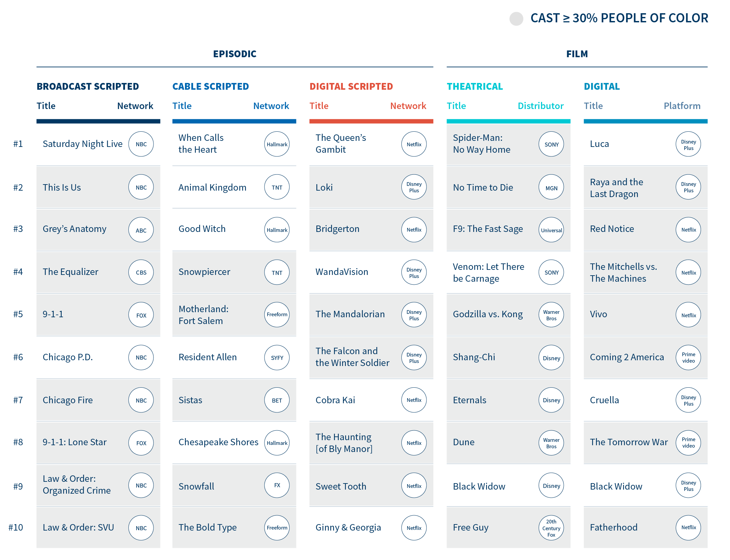
Task: Click the NBC badge beside Saturday Night Live
Action: click(141, 144)
